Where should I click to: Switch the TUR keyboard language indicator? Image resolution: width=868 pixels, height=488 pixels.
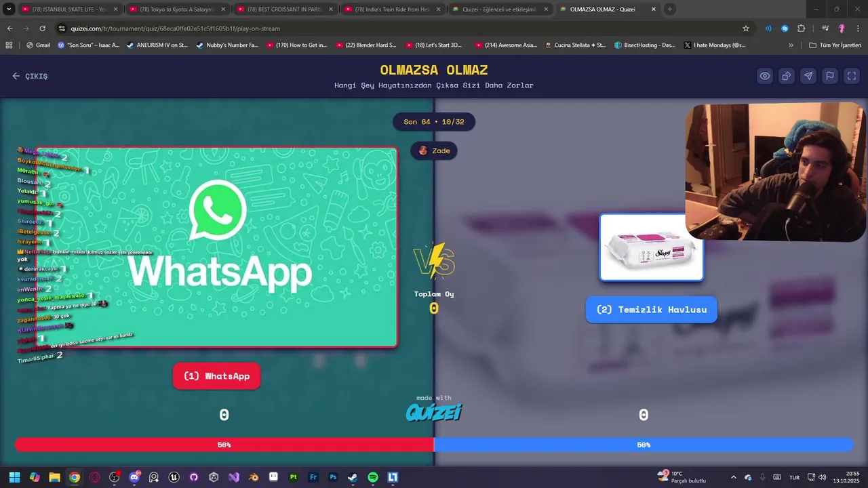[794, 477]
